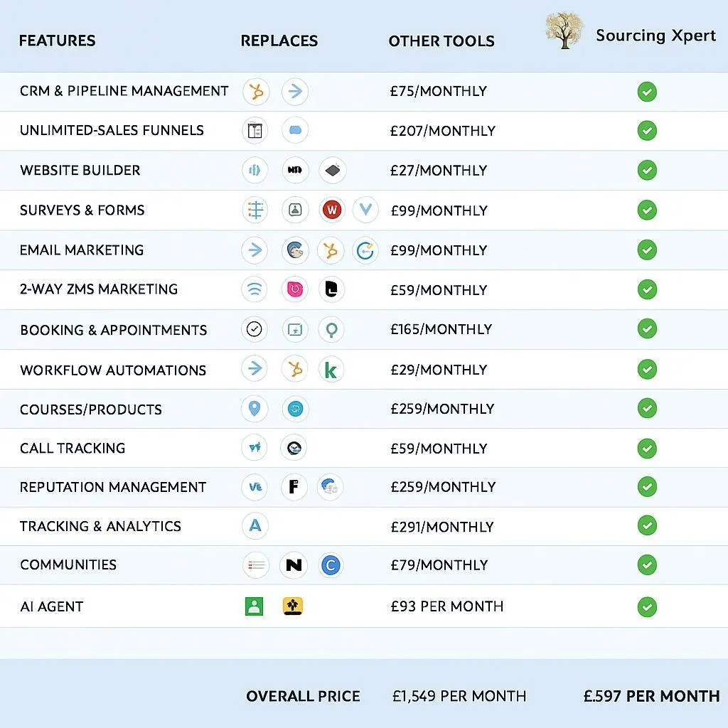Click the £1,549 per month overall price
The image size is (728, 728).
[x=459, y=696]
